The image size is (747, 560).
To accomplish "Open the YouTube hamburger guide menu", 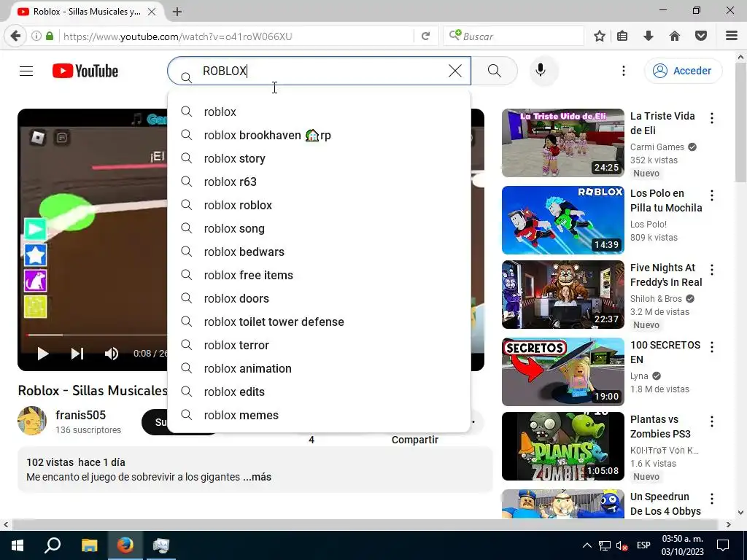I will tap(26, 71).
